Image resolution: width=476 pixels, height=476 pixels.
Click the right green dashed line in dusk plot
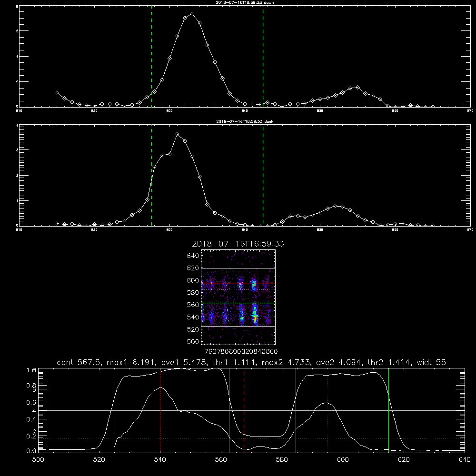263,176
